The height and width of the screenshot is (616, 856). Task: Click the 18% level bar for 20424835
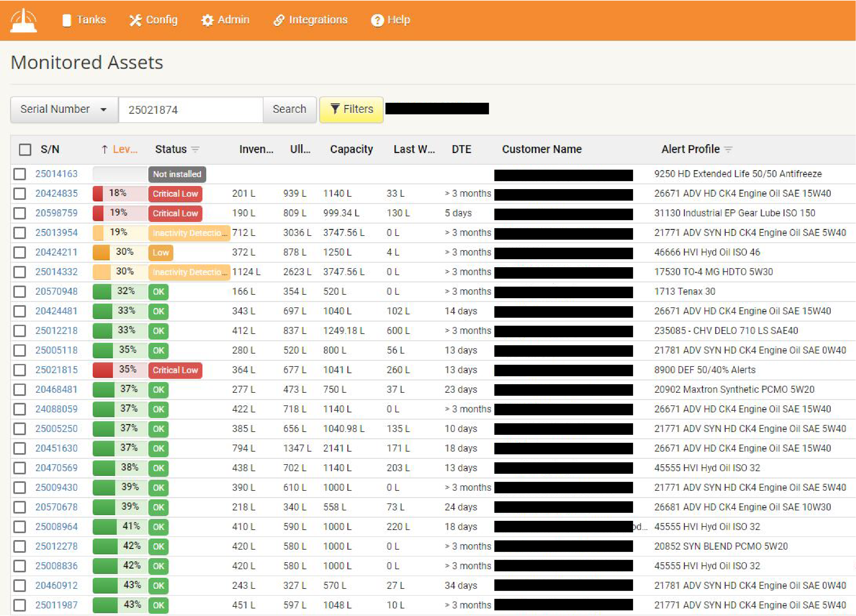tap(119, 194)
